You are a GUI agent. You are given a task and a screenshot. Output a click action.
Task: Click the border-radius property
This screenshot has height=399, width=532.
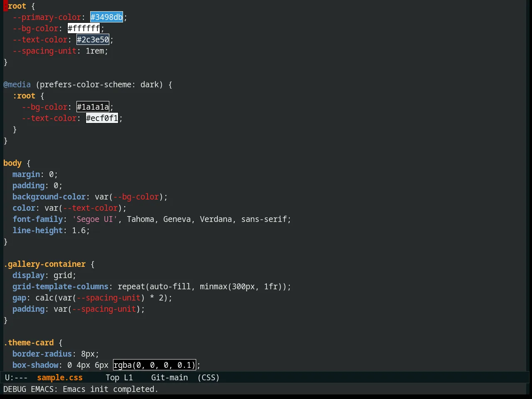click(x=42, y=354)
